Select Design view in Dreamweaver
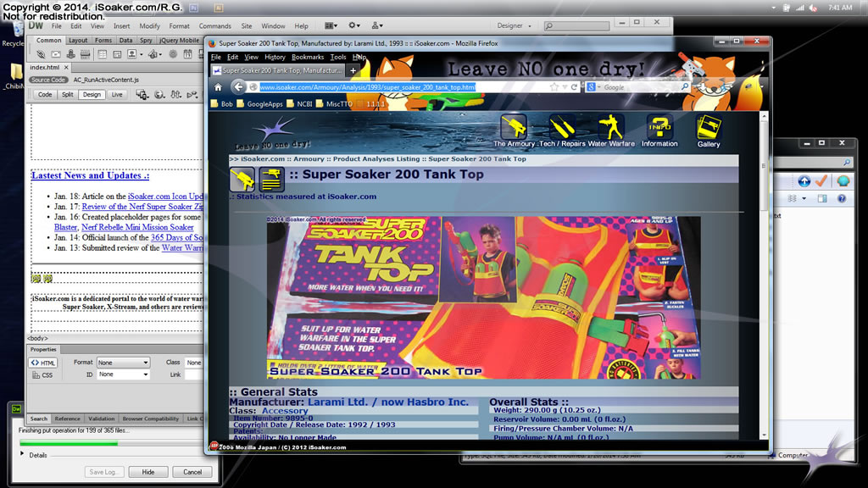Viewport: 868px width, 488px height. point(92,95)
